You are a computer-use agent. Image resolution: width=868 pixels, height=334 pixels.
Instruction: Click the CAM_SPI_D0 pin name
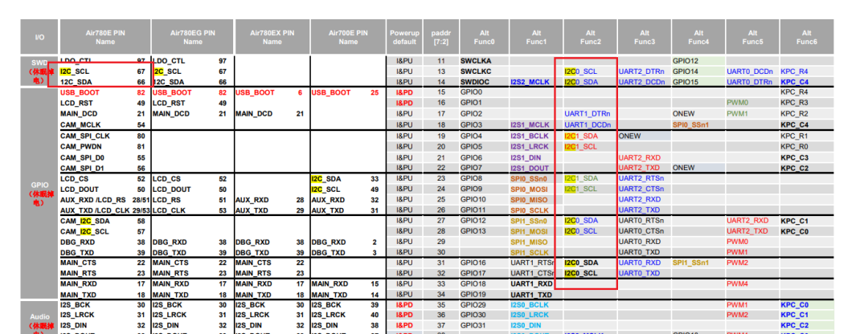[82, 157]
